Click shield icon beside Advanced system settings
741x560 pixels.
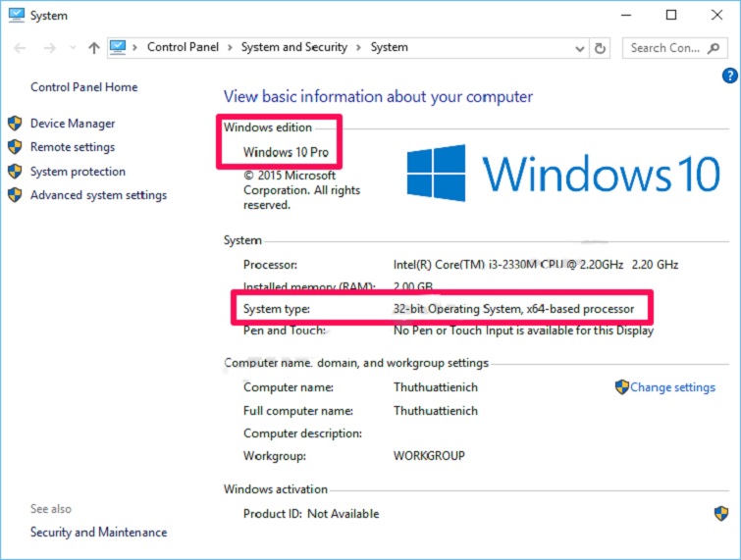[x=15, y=194]
